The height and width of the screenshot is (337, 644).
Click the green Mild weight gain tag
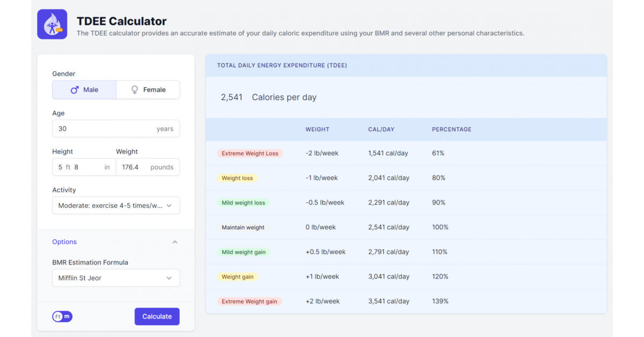pos(244,252)
